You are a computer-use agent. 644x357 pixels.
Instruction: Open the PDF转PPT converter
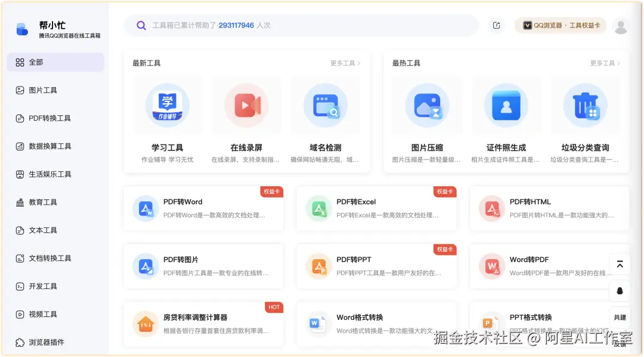[x=376, y=266]
